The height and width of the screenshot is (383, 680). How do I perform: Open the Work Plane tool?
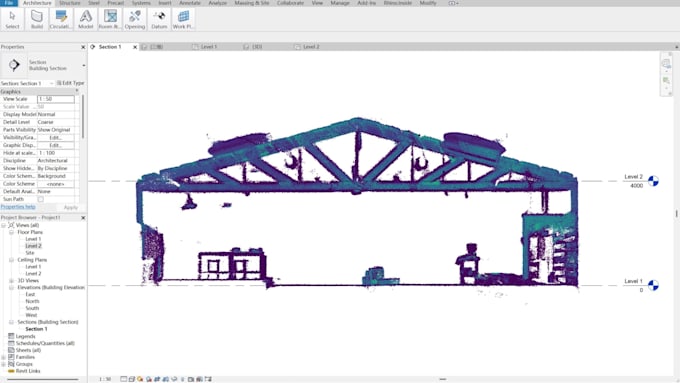click(183, 20)
